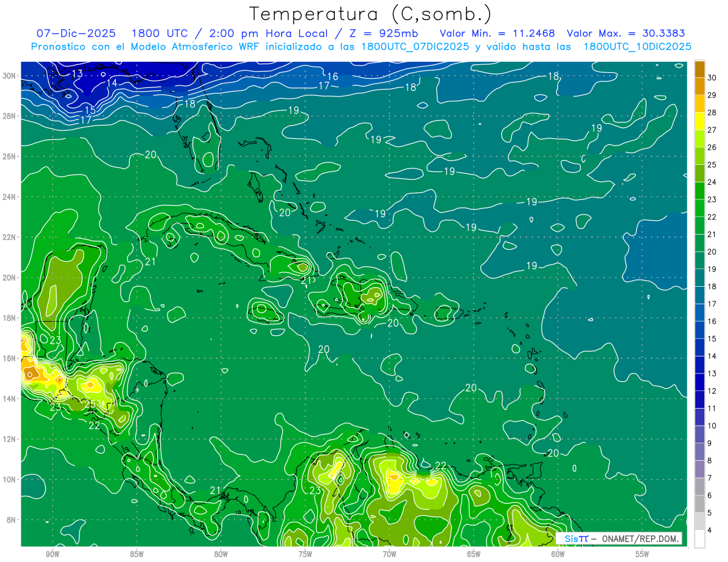The image size is (728, 562).
Task: Click the 'SisTT – ONAMET/REP.DOM.' credit box
Action: [x=619, y=538]
